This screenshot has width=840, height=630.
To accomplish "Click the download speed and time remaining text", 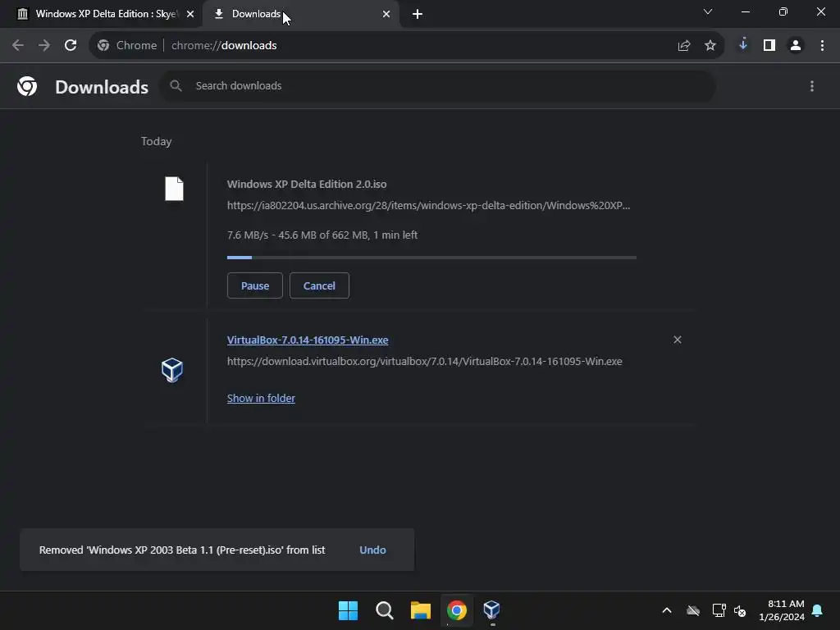I will point(322,235).
